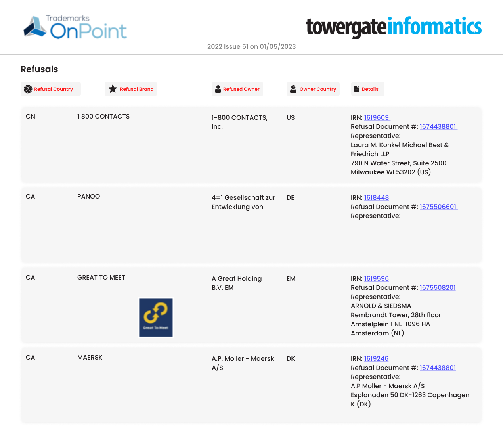503x448 pixels.
Task: Open refusal document link 1675508201
Action: [x=438, y=287]
